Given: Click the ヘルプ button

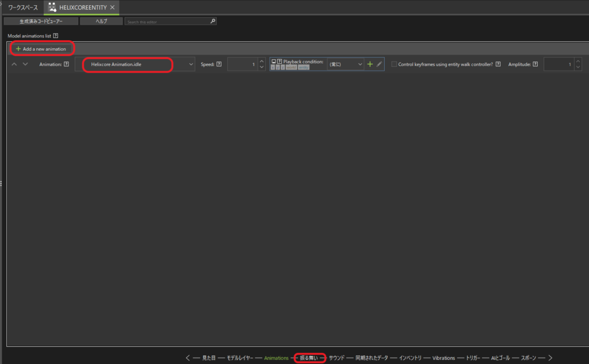Looking at the screenshot, I should 101,21.
